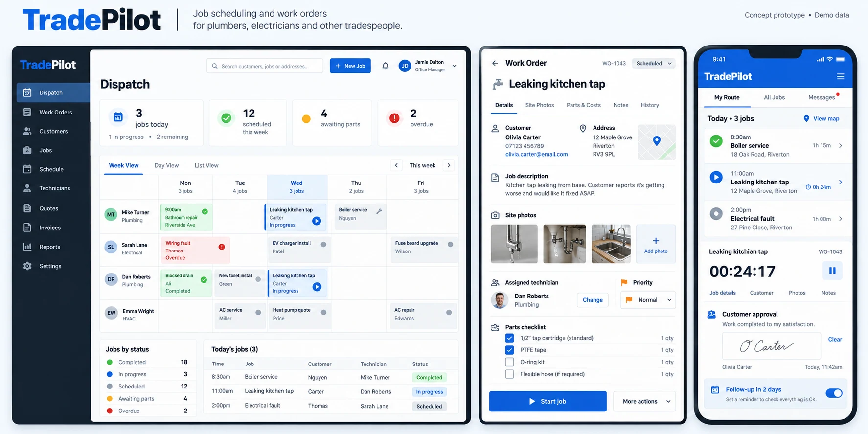Open the hamburger menu in mobile app
Screen dimensions: 868x434
coord(841,76)
